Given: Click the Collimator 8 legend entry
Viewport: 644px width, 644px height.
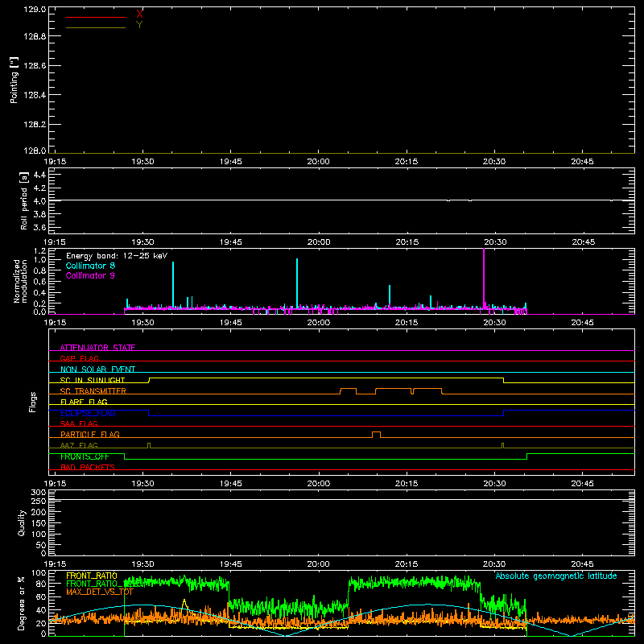Looking at the screenshot, I should (90, 266).
